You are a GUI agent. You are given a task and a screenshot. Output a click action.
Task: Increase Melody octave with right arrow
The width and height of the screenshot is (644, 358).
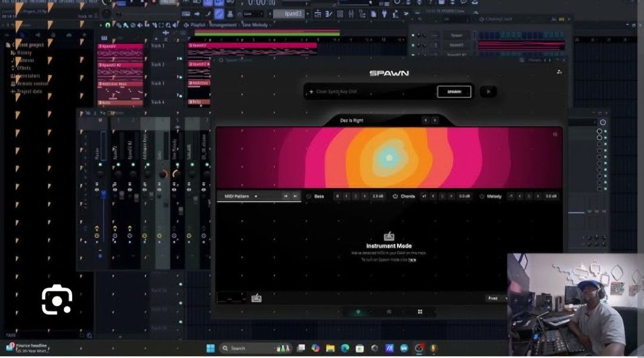pyautogui.click(x=538, y=196)
